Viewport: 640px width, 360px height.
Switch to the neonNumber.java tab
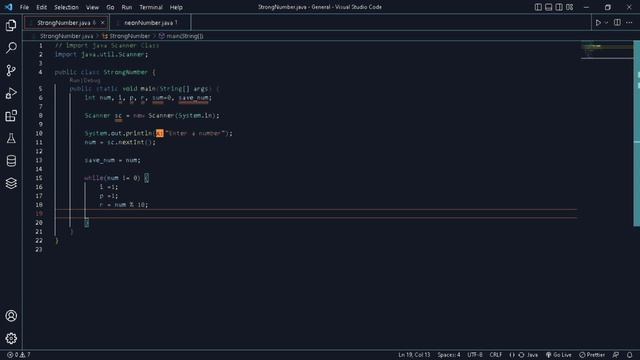[x=149, y=23]
